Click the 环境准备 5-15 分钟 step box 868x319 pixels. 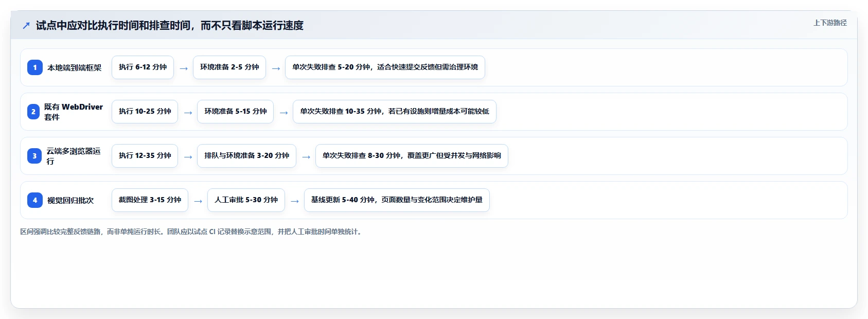coord(236,112)
